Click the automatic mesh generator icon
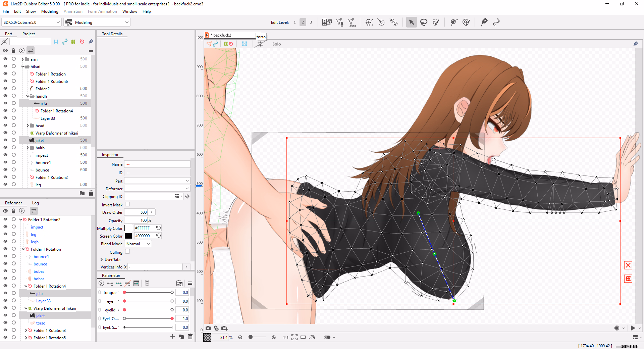The image size is (644, 349). pyautogui.click(x=352, y=22)
